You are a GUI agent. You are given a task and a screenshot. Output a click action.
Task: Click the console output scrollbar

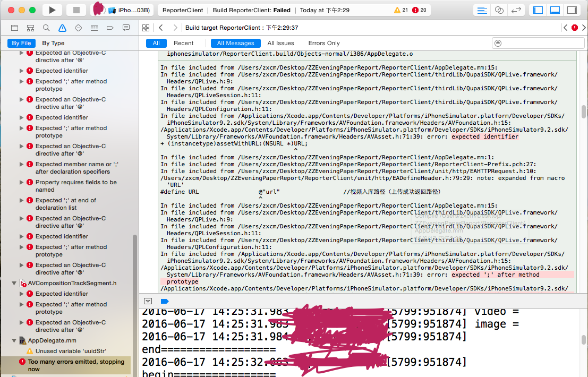point(584,340)
